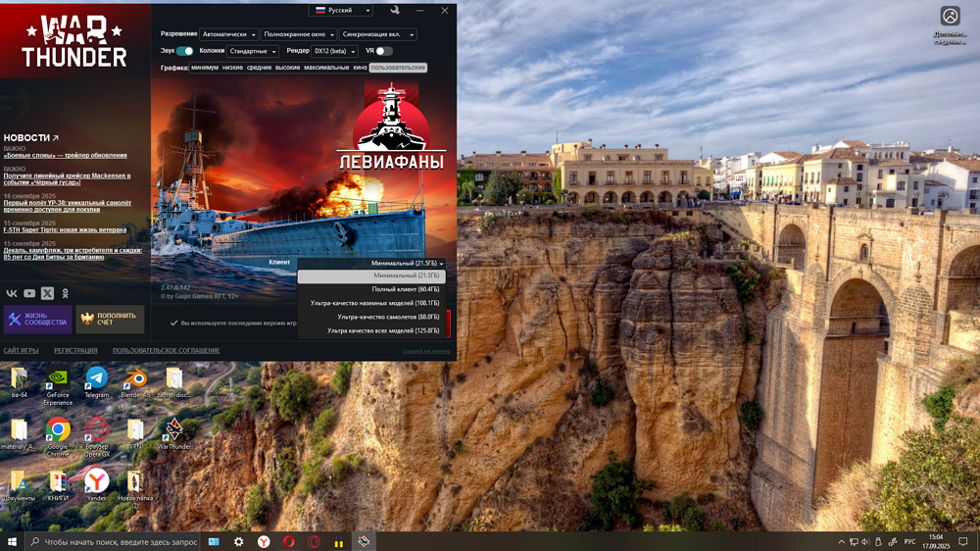Screen dimensions: 980x551
Task: Open red Opera icon in the taskbar
Action: 289,541
